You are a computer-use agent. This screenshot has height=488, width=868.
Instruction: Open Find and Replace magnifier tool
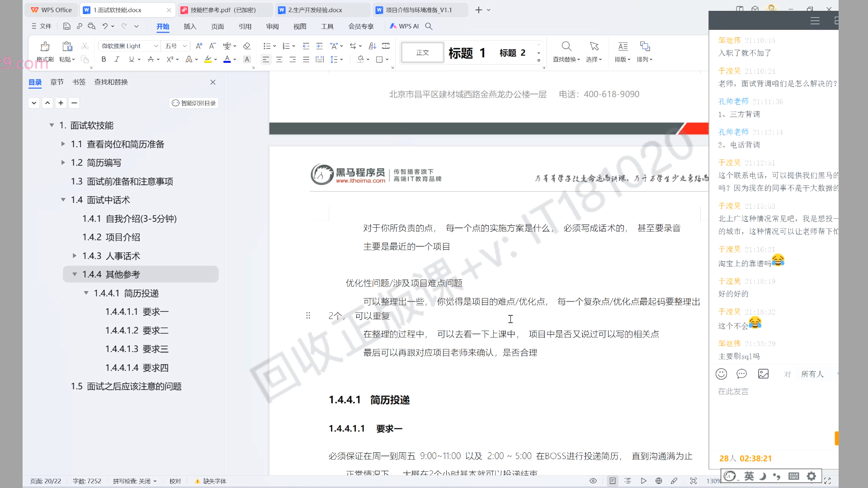(x=566, y=47)
